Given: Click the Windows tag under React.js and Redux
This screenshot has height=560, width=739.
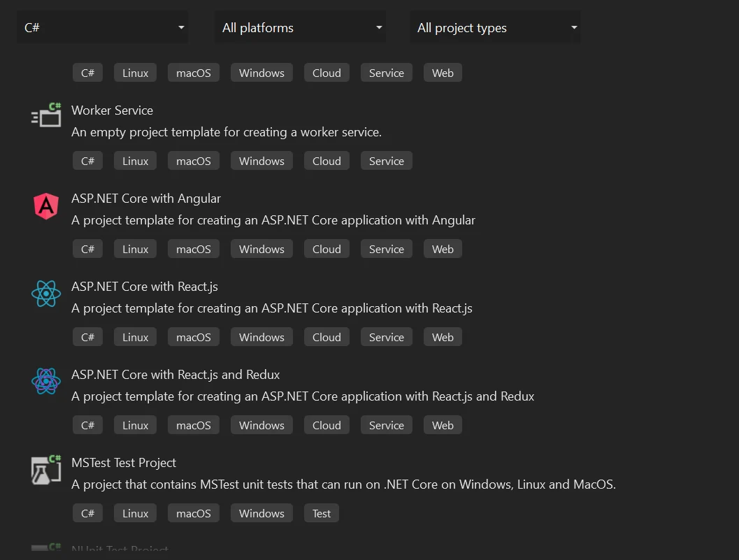Looking at the screenshot, I should coord(261,425).
